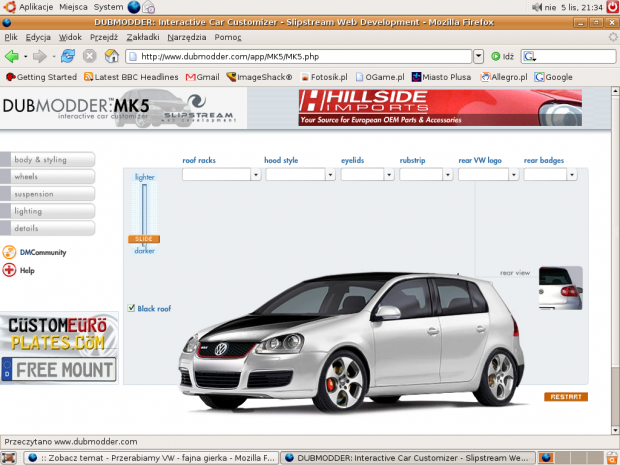The image size is (620, 465).
Task: Open the Plik menu
Action: [x=11, y=37]
